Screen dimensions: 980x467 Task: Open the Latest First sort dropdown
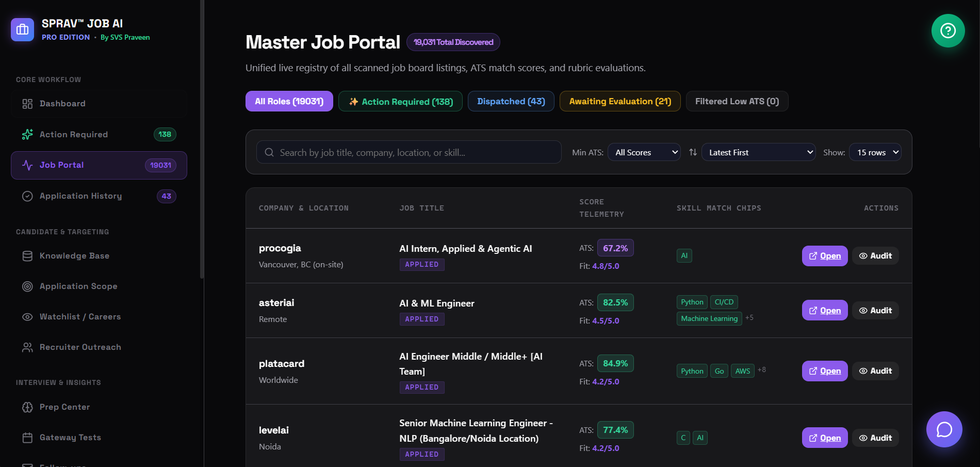pos(759,152)
